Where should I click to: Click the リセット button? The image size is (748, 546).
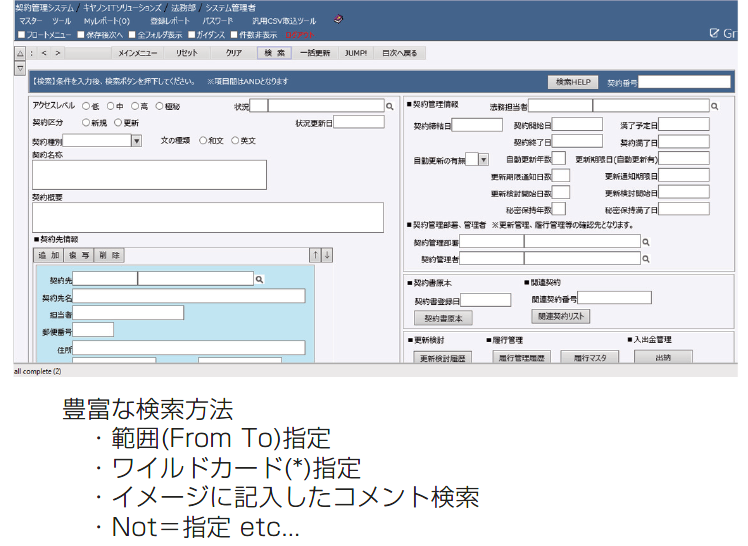click(187, 53)
